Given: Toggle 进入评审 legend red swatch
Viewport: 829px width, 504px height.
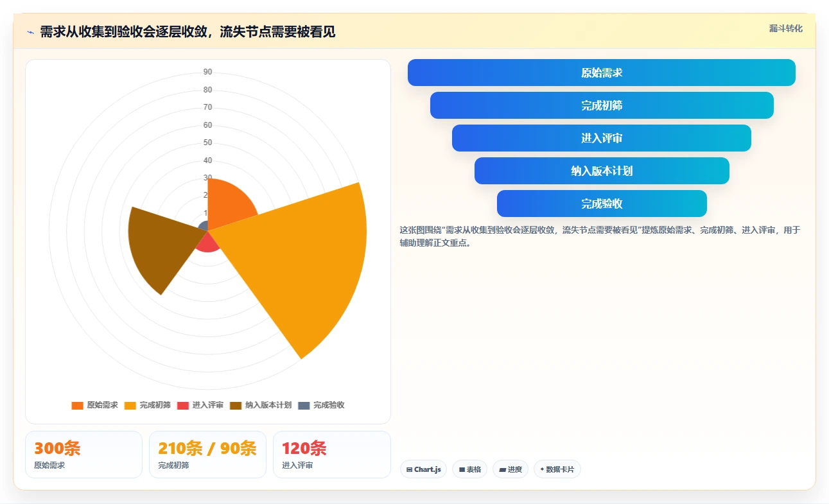Looking at the screenshot, I should click(x=183, y=405).
